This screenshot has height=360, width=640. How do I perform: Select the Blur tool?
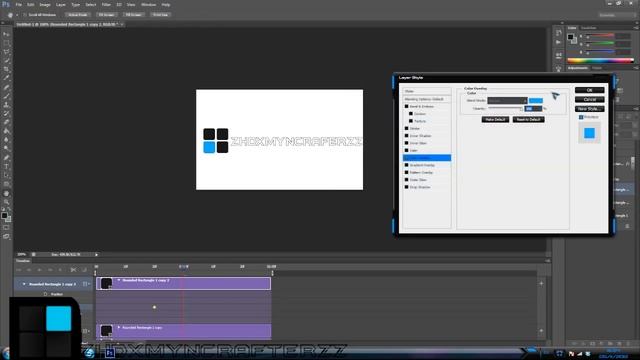tap(6, 140)
